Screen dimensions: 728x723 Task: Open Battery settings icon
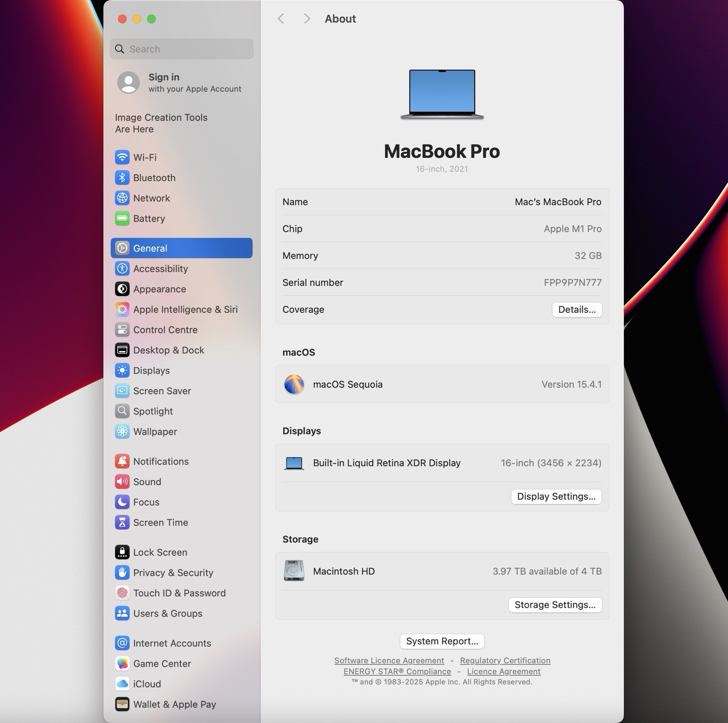click(x=122, y=219)
